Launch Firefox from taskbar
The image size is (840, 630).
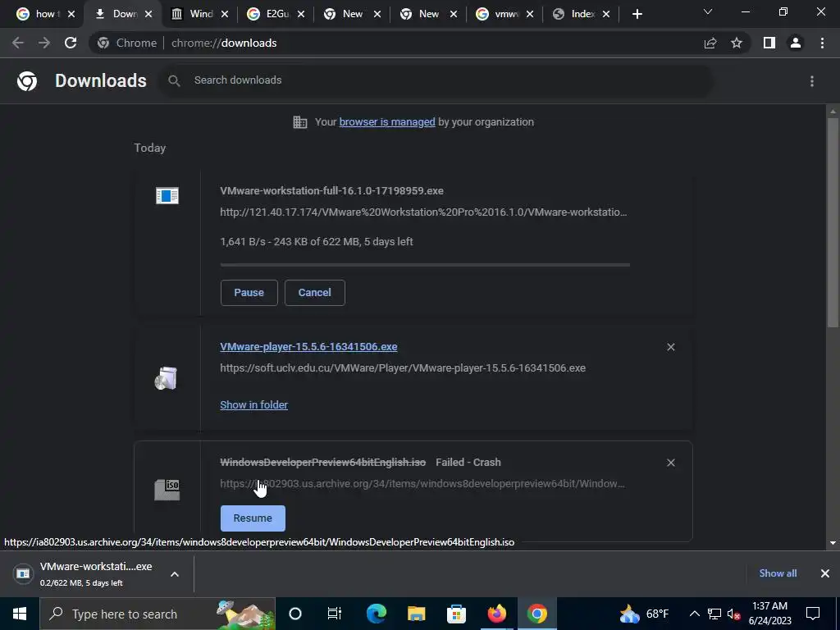(x=496, y=614)
